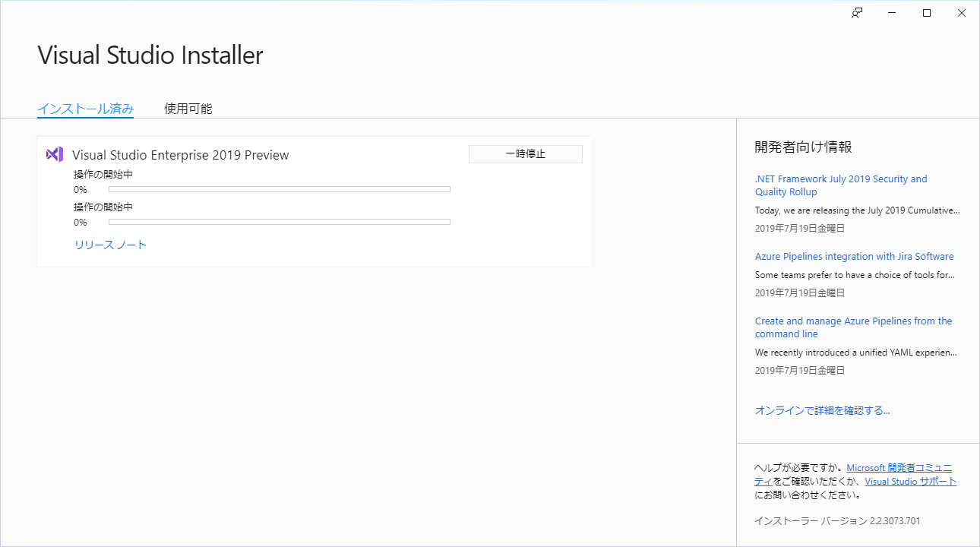980x547 pixels.
Task: Open Azure Pipelines integration with Jira Software link
Action: point(855,257)
